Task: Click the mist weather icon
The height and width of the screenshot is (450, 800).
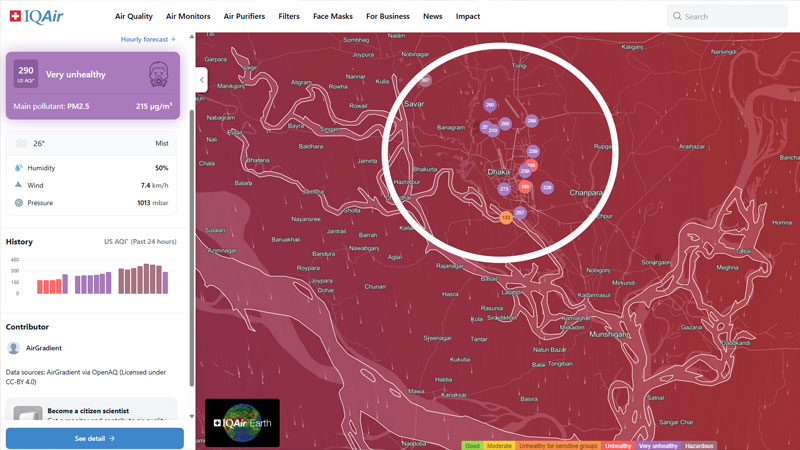Action: pos(21,143)
